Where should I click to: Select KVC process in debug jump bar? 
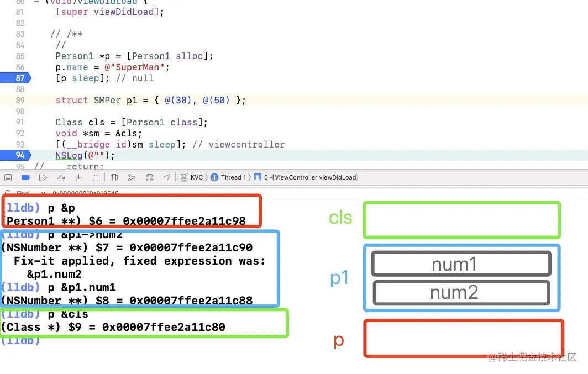191,178
